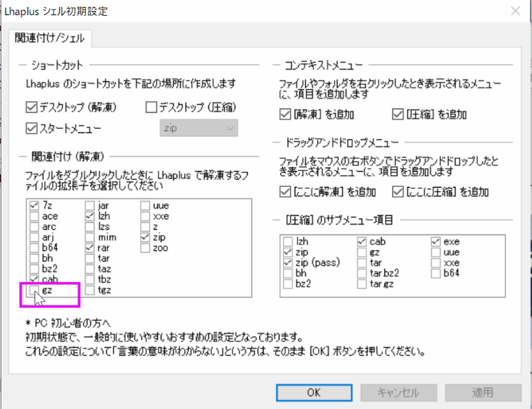This screenshot has height=409, width=532.
Task: Select the 関連付け/シェル tab
Action: click(50, 38)
